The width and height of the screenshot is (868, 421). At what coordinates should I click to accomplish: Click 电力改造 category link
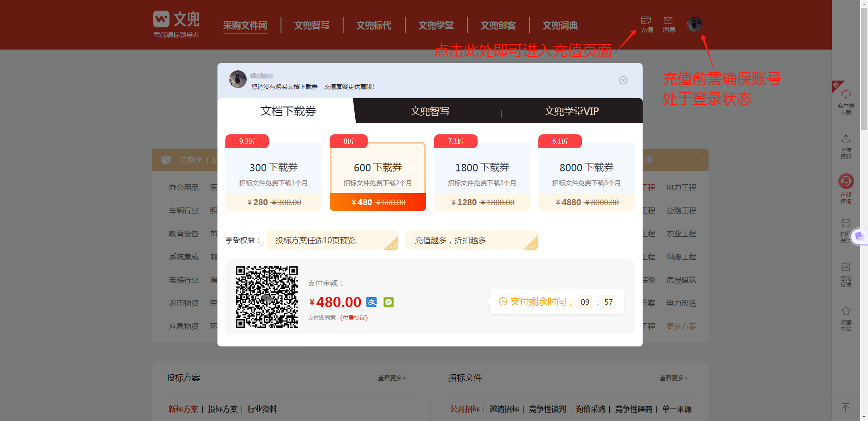(681, 303)
